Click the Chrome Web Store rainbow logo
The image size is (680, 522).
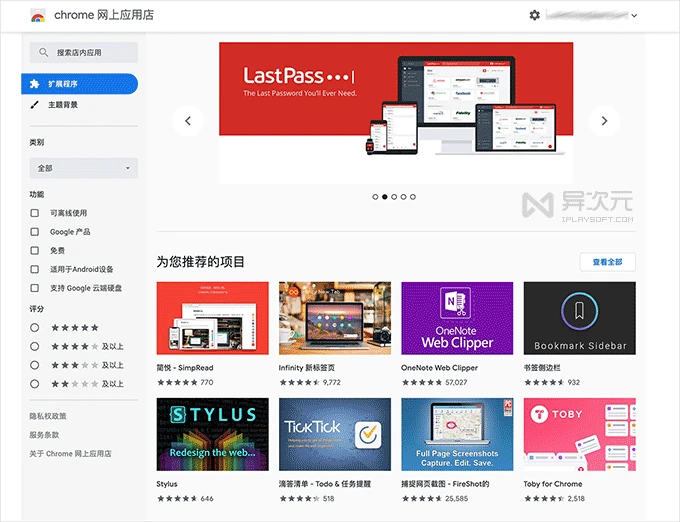[x=38, y=16]
